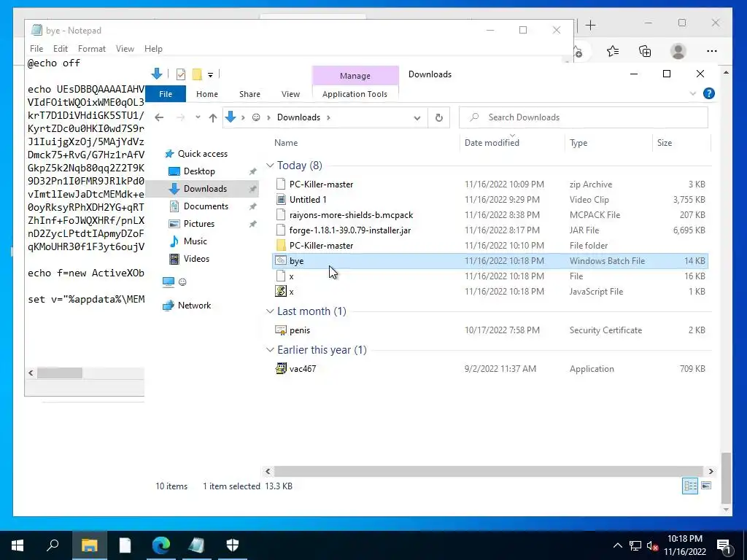The height and width of the screenshot is (560, 747).
Task: Open Windows Security taskbar icon
Action: pyautogui.click(x=233, y=545)
